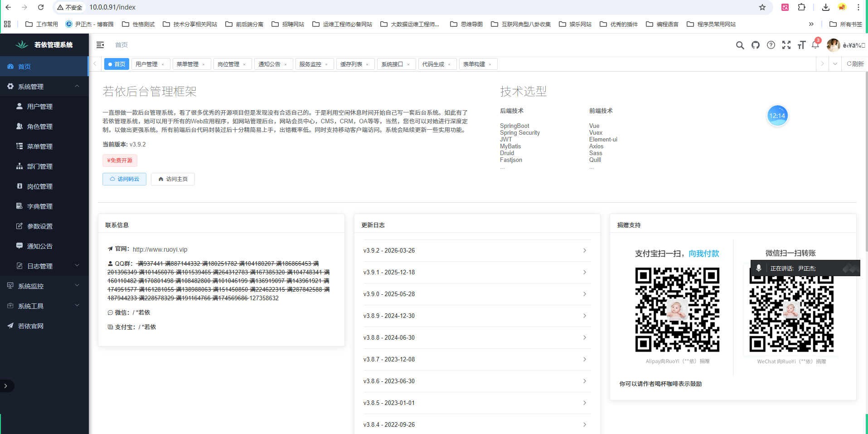Screen dimensions: 868x434
Task: Open the 工作常用 bookmark folder
Action: pos(42,24)
